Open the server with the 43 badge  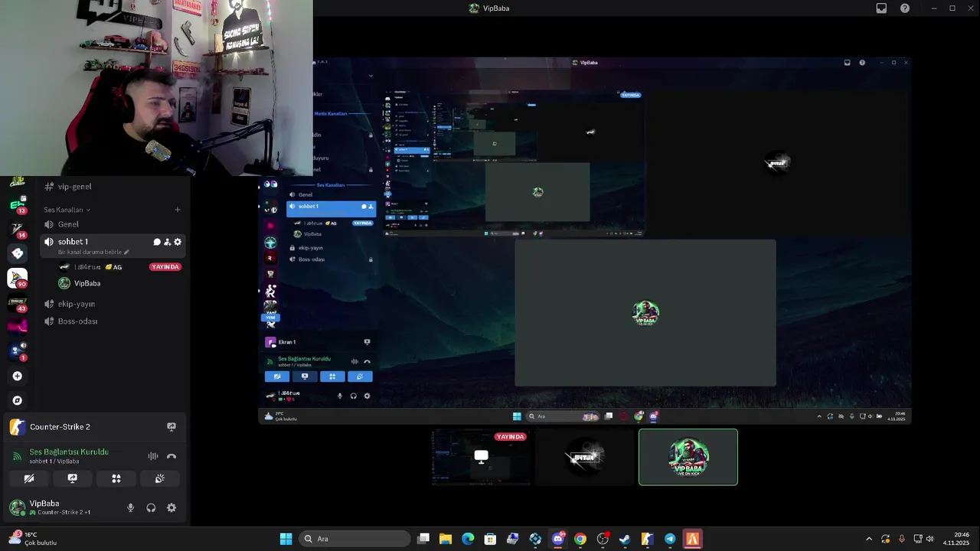click(x=17, y=303)
